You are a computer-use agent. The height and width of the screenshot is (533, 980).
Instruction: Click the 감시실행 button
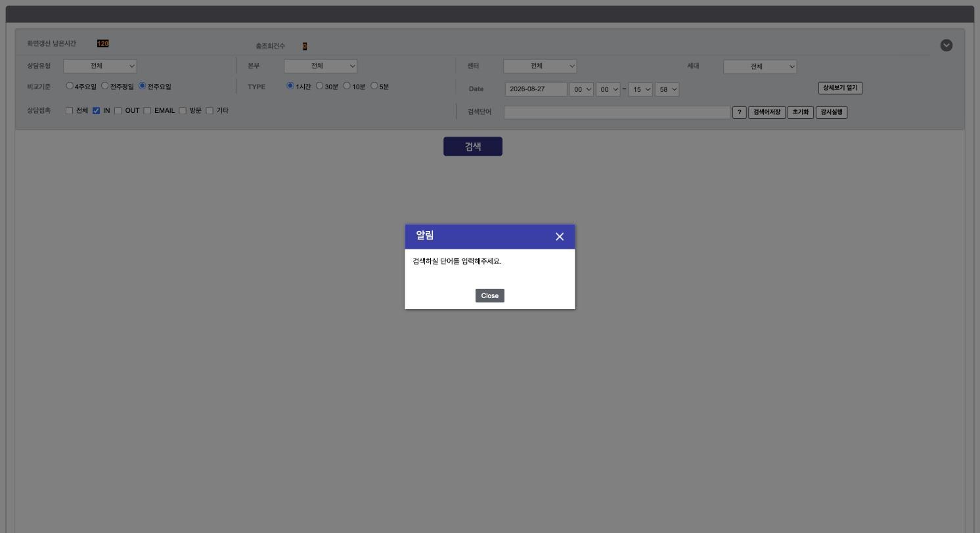832,112
